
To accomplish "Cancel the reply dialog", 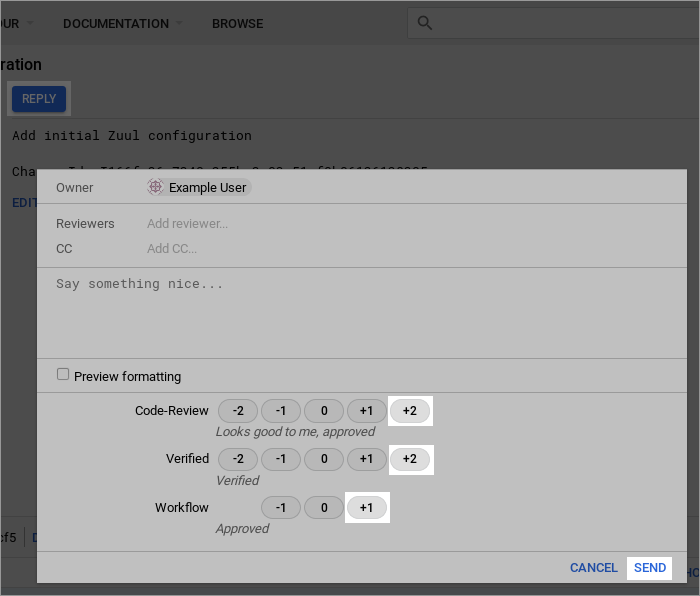I will point(594,568).
